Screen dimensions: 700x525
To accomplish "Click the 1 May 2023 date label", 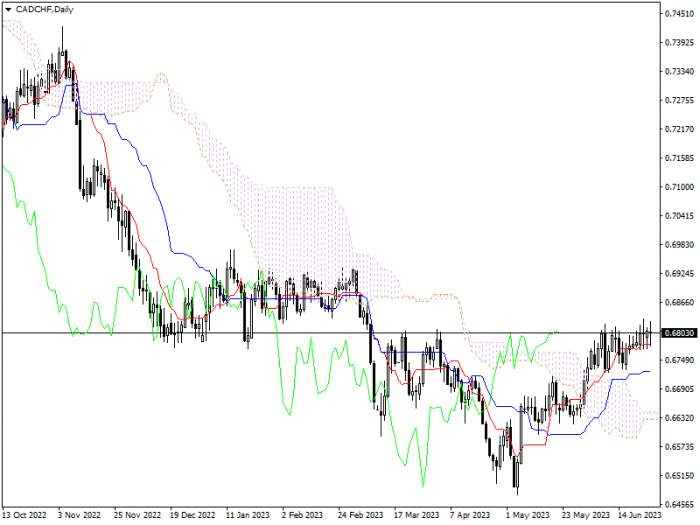I will coord(528,515).
